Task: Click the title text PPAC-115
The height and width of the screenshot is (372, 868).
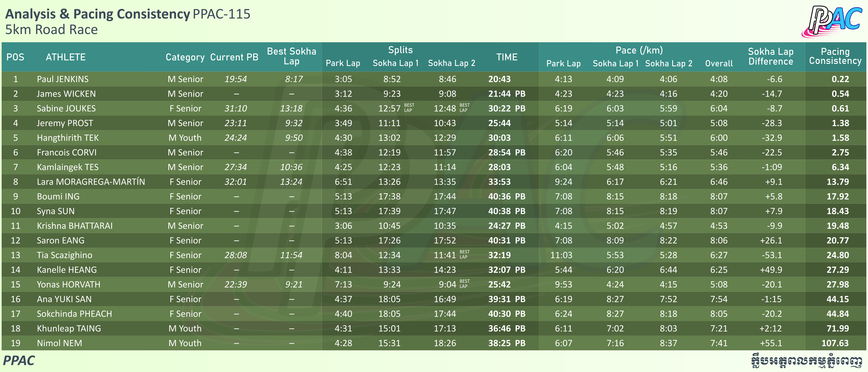Action: coord(221,14)
